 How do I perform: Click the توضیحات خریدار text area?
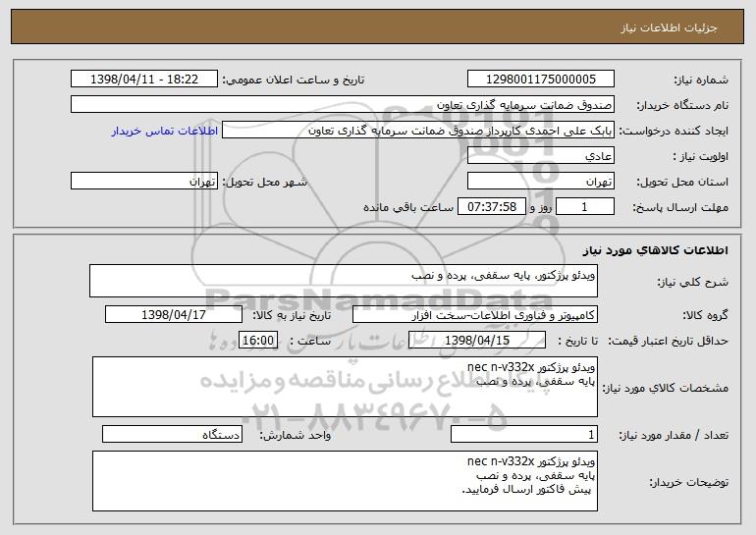(x=345, y=481)
